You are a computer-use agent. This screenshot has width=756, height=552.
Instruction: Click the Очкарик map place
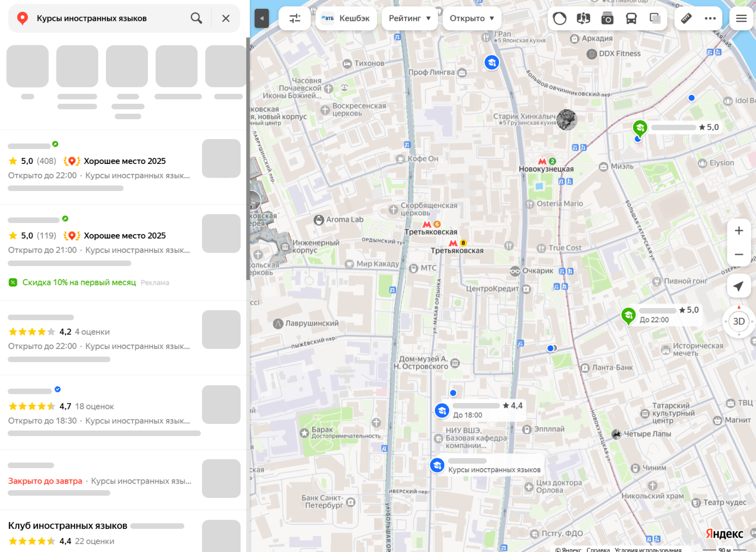coord(531,271)
